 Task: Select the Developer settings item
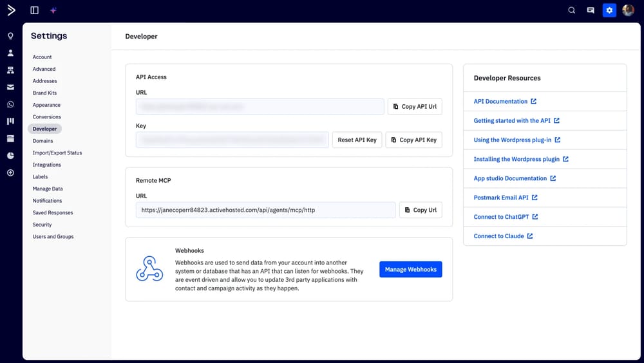pyautogui.click(x=45, y=129)
